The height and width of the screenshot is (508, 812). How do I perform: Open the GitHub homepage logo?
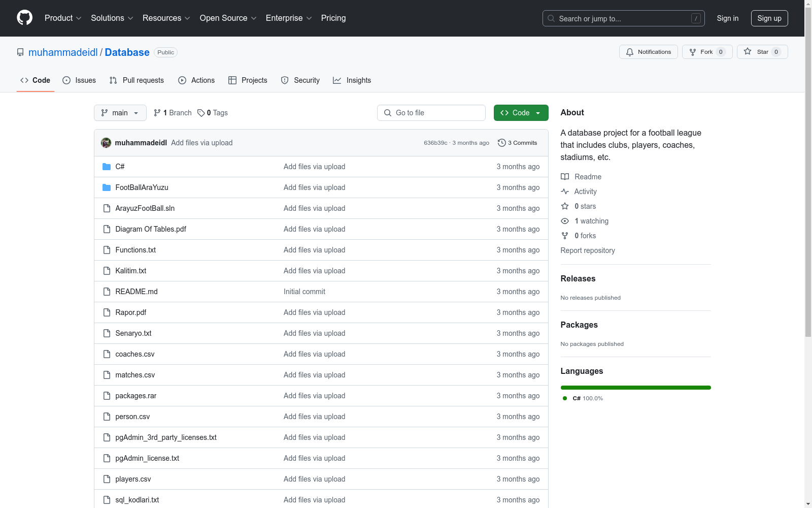tap(24, 18)
